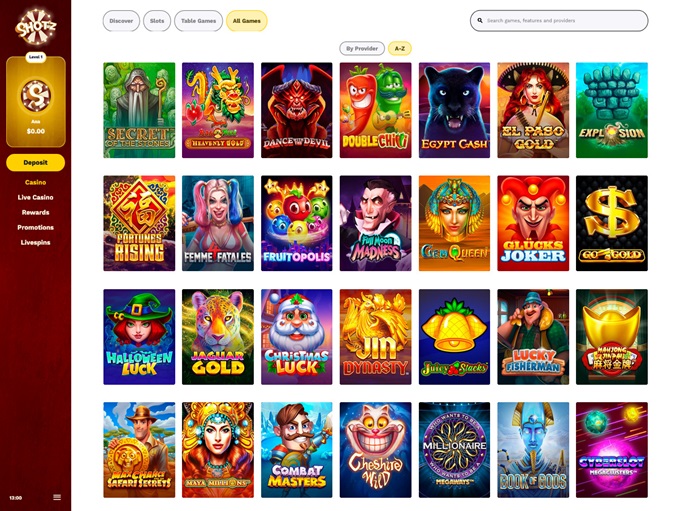This screenshot has width=680, height=511.
Task: Click the search magnifier icon
Action: coord(480,20)
